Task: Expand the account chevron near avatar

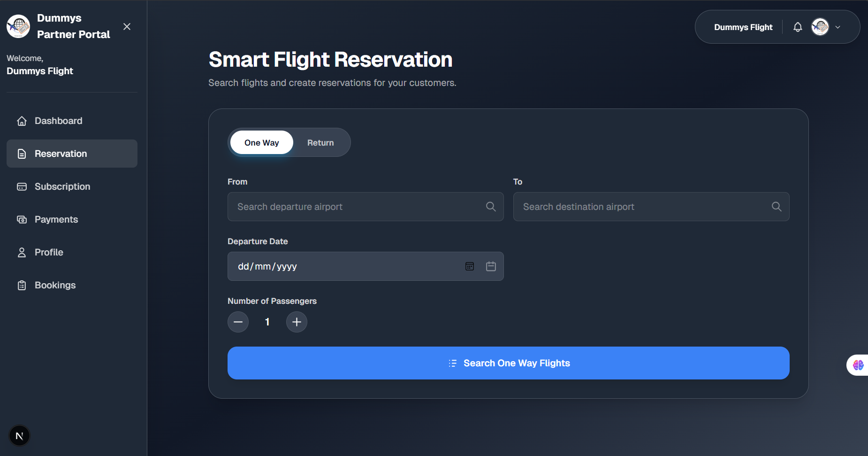Action: [x=838, y=27]
